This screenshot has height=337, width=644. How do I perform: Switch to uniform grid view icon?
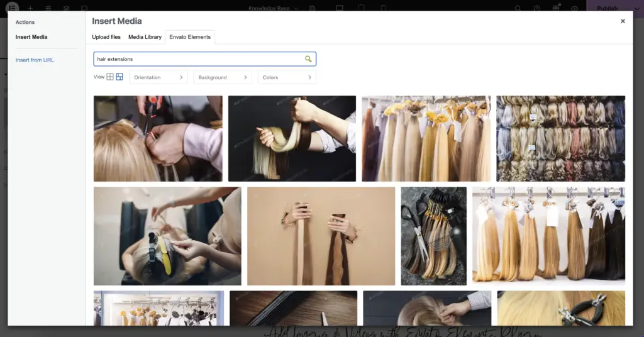click(x=110, y=77)
